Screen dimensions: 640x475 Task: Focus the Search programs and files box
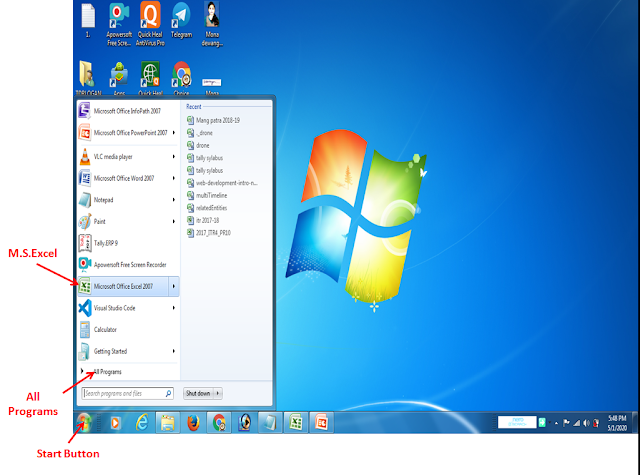click(x=127, y=393)
